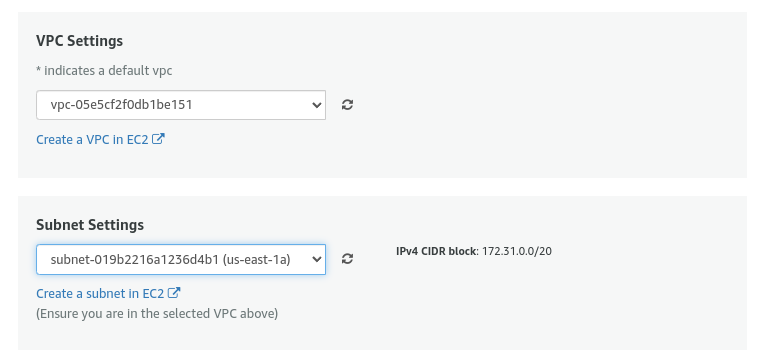This screenshot has height=363, width=774.
Task: Click the Ensure selected VPC hint text
Action: pos(157,314)
